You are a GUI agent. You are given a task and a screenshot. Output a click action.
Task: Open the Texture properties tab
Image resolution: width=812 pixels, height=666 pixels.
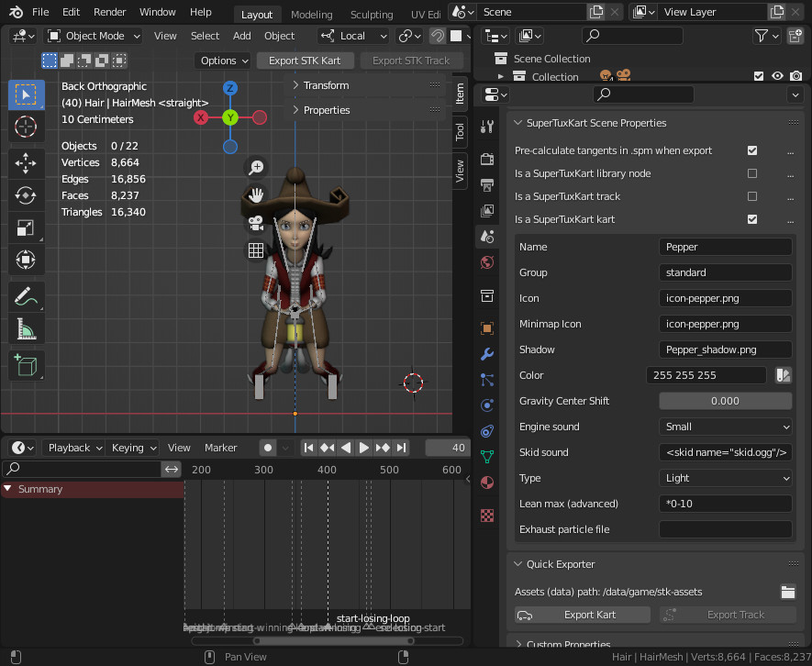click(487, 516)
